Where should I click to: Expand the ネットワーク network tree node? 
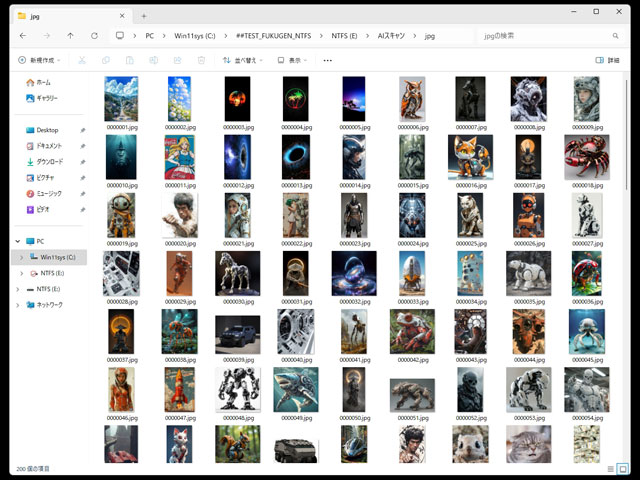click(19, 304)
